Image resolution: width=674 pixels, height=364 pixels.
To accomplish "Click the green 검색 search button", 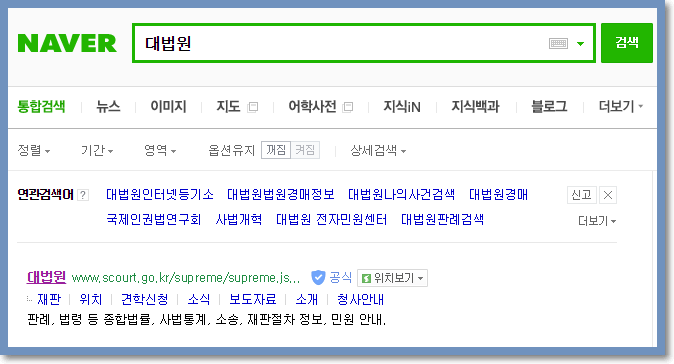I will click(627, 43).
